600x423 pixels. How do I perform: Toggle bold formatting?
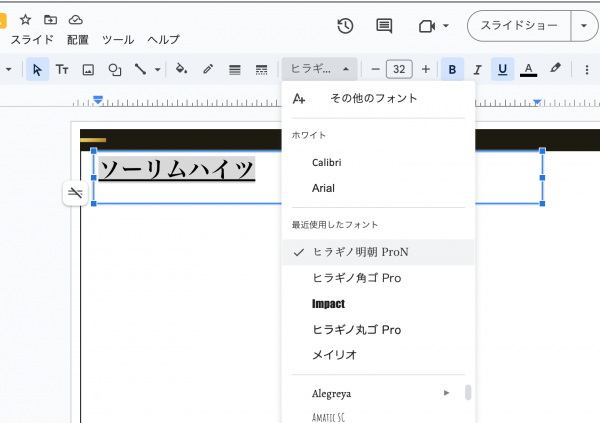click(x=452, y=69)
